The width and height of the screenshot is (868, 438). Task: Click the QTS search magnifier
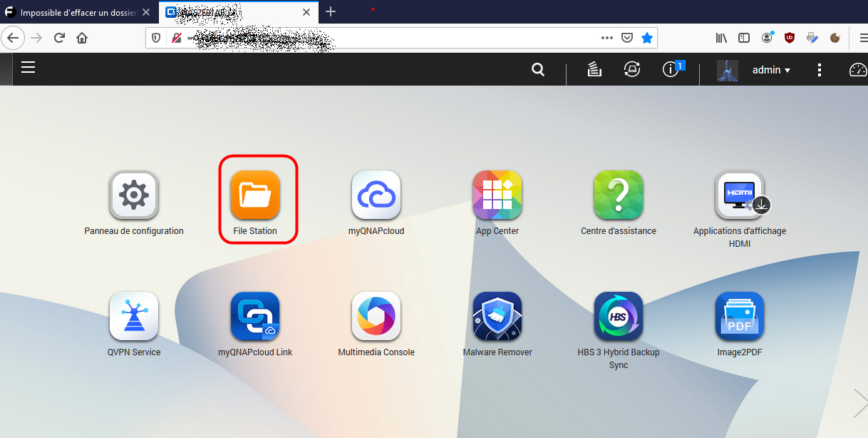[x=539, y=70]
